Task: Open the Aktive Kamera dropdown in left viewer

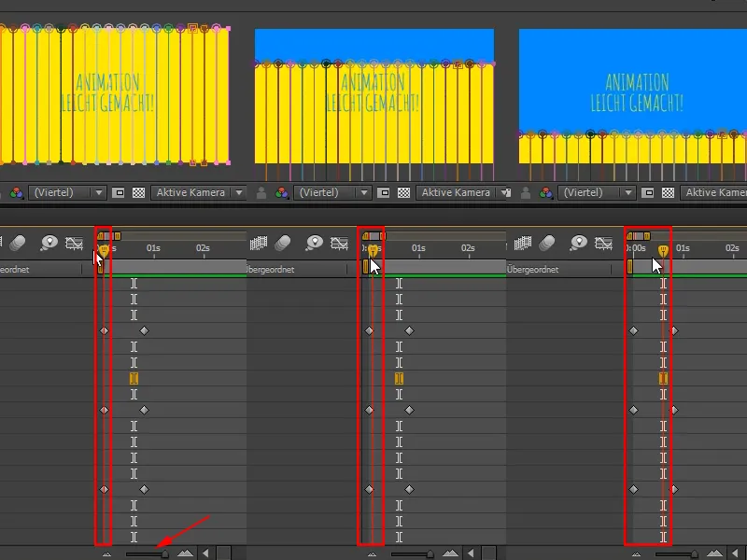Action: (x=198, y=193)
